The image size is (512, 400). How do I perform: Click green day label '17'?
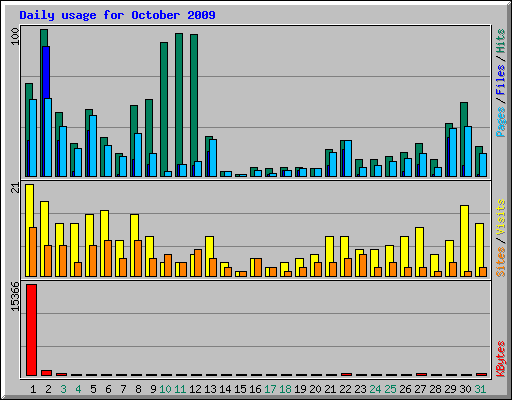coord(270,389)
